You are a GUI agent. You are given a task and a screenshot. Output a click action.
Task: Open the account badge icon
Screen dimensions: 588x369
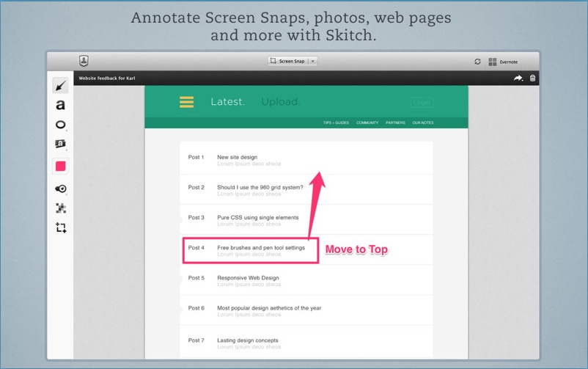84,61
